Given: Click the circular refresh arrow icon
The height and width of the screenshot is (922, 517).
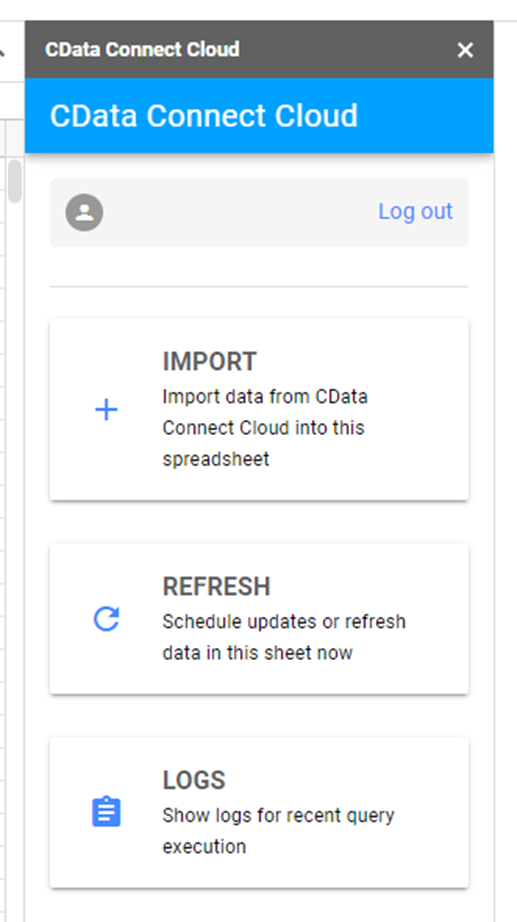Looking at the screenshot, I should (x=106, y=619).
